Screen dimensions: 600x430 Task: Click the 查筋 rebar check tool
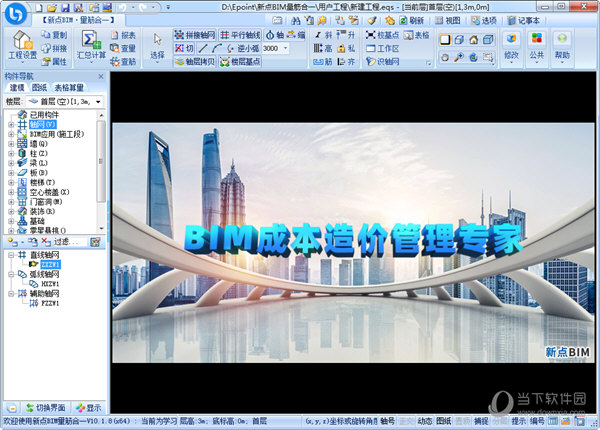pyautogui.click(x=123, y=61)
